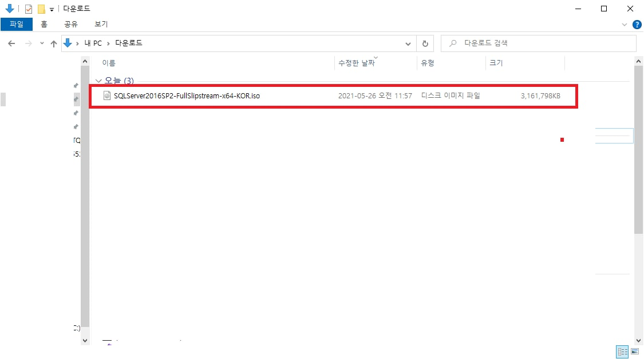Click the size value 3,161,798KB
Screen dimensions: 644x359
click(x=540, y=95)
